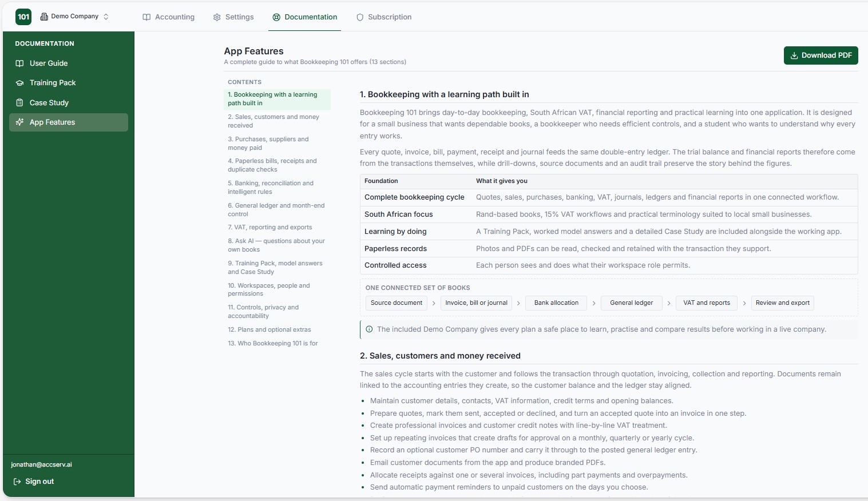Click the DOCUMENTATION sidebar header
868x501 pixels.
point(45,43)
